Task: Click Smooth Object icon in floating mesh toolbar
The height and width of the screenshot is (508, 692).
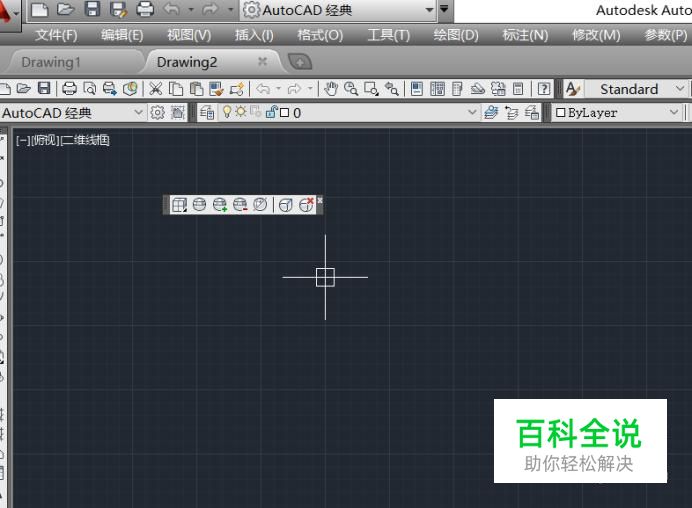Action: click(x=199, y=205)
